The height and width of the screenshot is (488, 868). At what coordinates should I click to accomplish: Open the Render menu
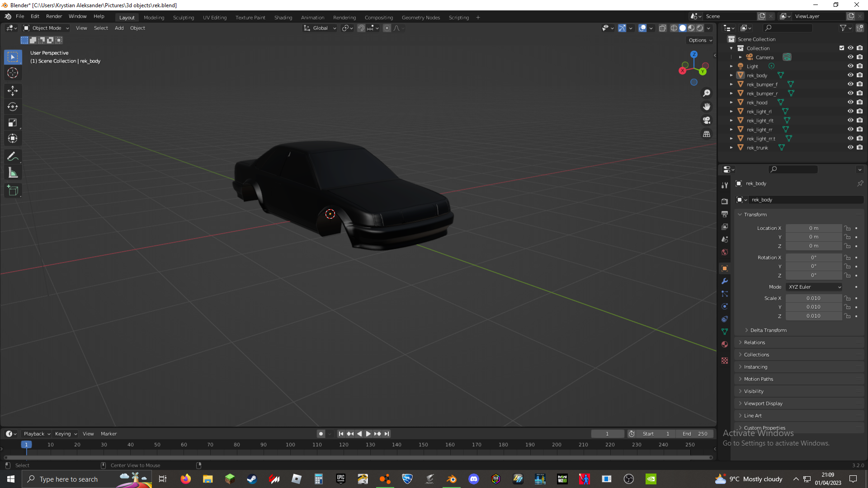(x=54, y=16)
